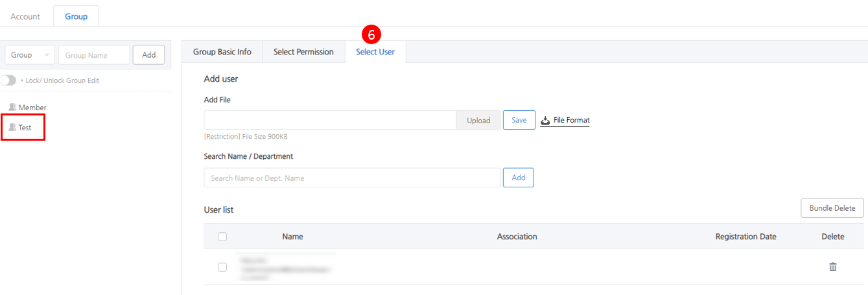This screenshot has width=868, height=295.
Task: Click the Bundle Delete button
Action: tap(832, 208)
